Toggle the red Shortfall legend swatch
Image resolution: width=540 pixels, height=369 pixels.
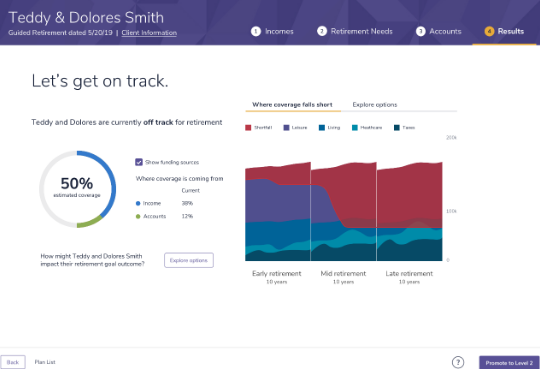[248, 127]
